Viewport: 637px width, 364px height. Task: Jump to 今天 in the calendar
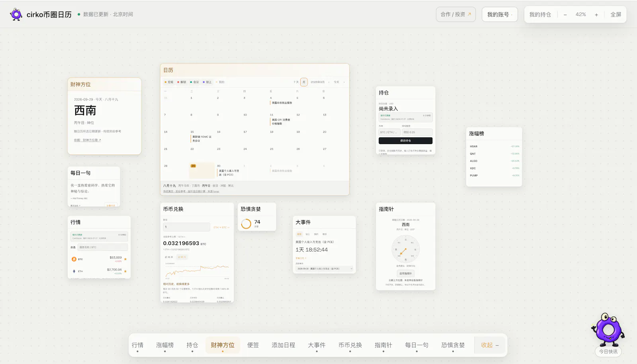pos(336,82)
